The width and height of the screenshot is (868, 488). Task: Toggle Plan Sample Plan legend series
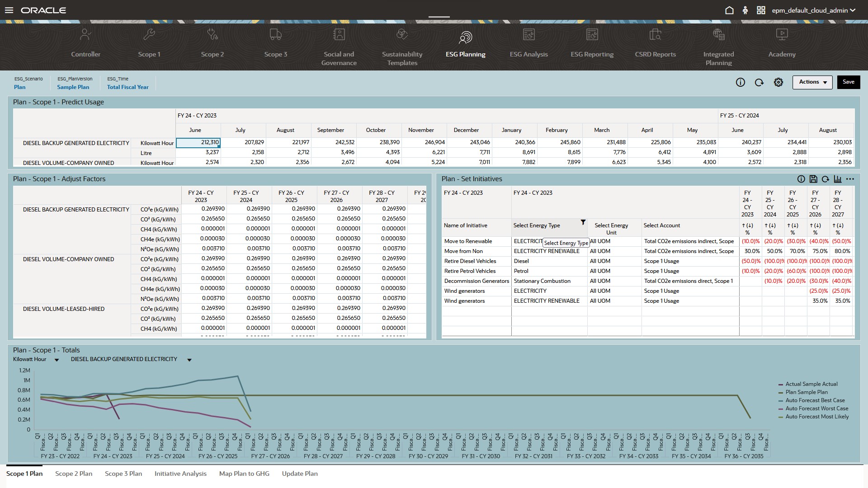click(x=806, y=392)
